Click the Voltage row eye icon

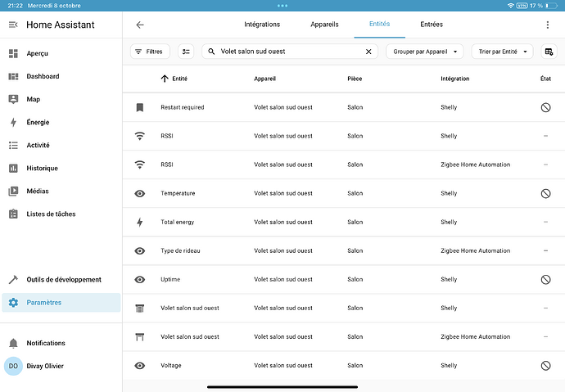click(x=140, y=365)
